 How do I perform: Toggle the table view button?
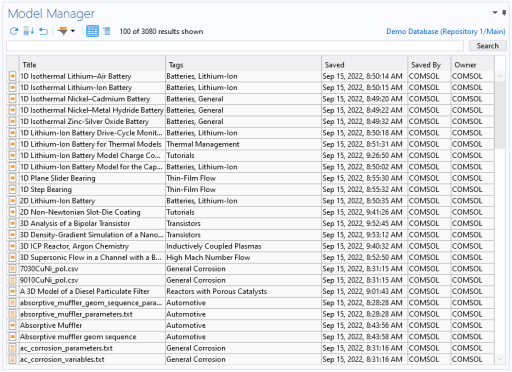(x=92, y=31)
